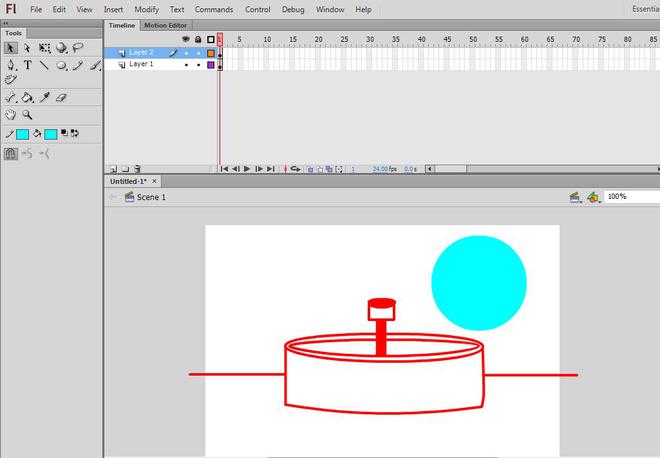Open the Modify menu
This screenshot has width=660, height=458.
point(146,9)
